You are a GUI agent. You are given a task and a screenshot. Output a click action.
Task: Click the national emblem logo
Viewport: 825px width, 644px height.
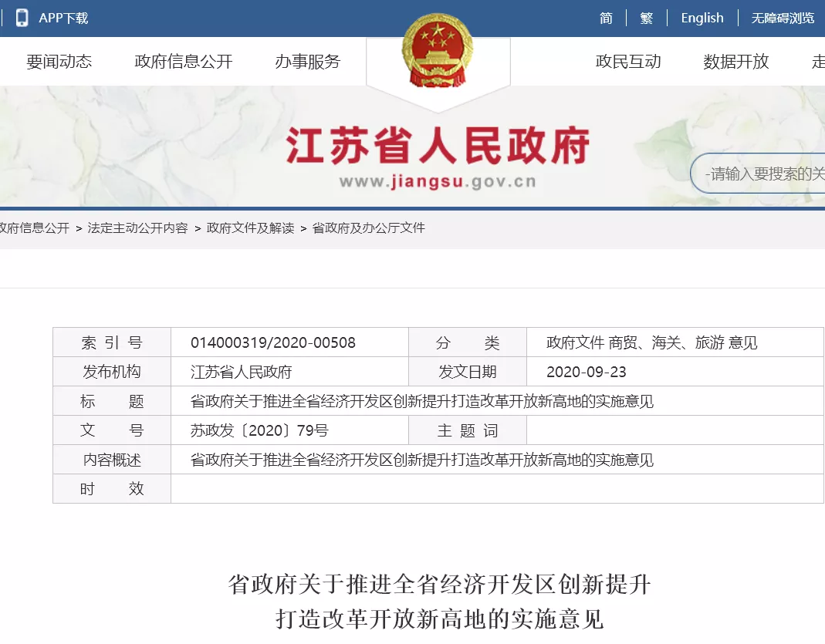tap(438, 54)
